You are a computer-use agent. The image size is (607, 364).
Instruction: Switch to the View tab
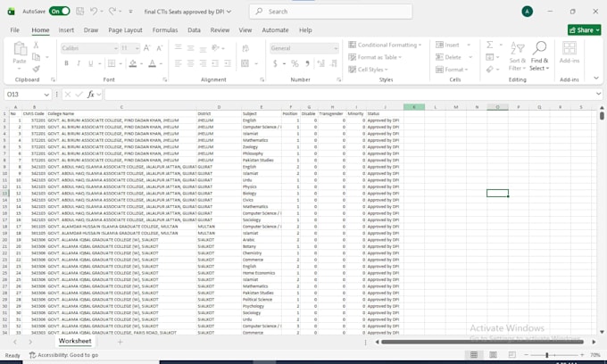coord(245,29)
